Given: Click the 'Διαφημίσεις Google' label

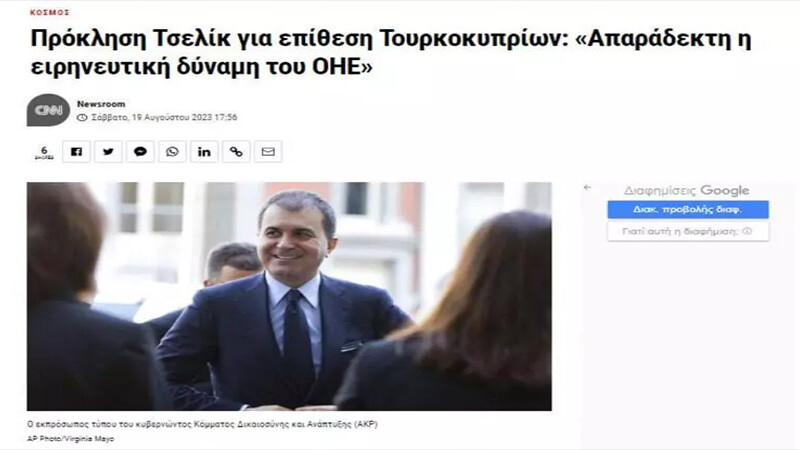Looking at the screenshot, I should coord(686,190).
